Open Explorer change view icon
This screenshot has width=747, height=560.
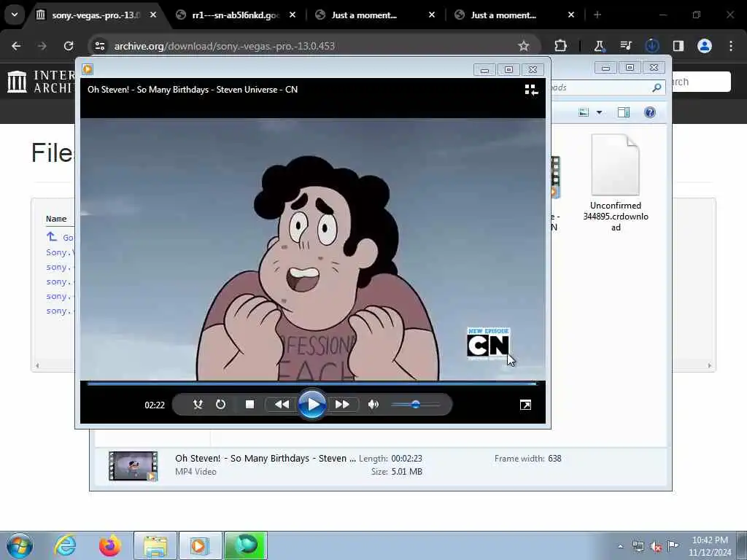pyautogui.click(x=584, y=112)
